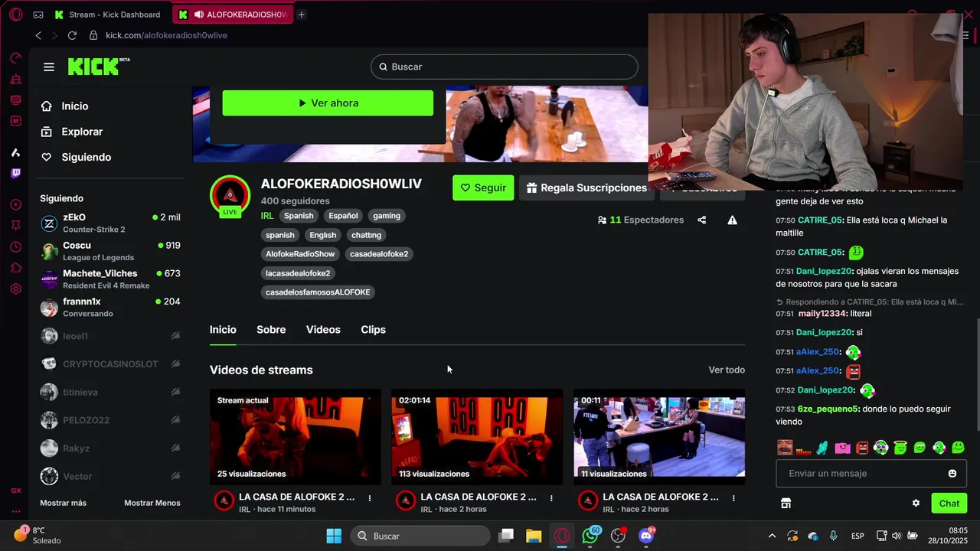Send message with Chat button
This screenshot has height=551, width=980.
tap(949, 504)
